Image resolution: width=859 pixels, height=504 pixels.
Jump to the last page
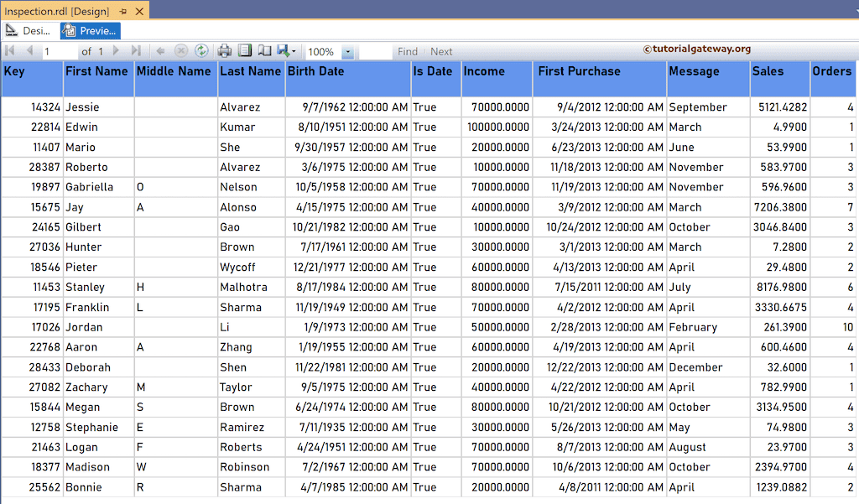click(135, 51)
